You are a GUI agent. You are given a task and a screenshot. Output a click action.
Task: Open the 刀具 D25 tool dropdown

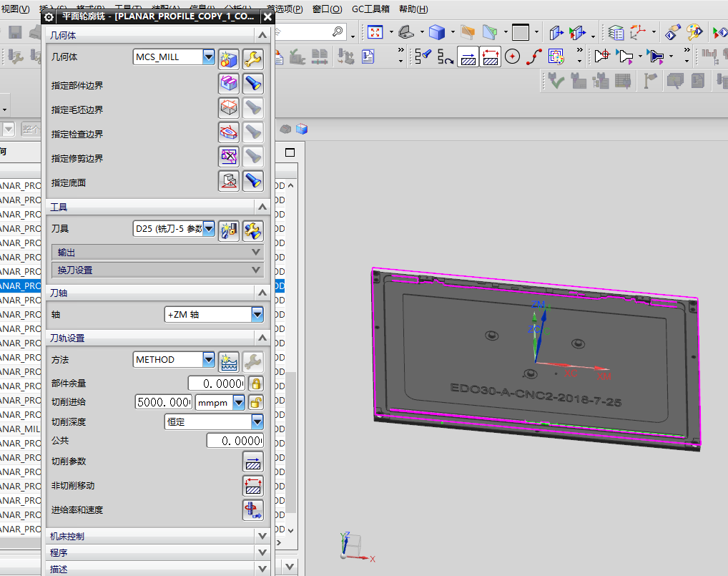(209, 229)
